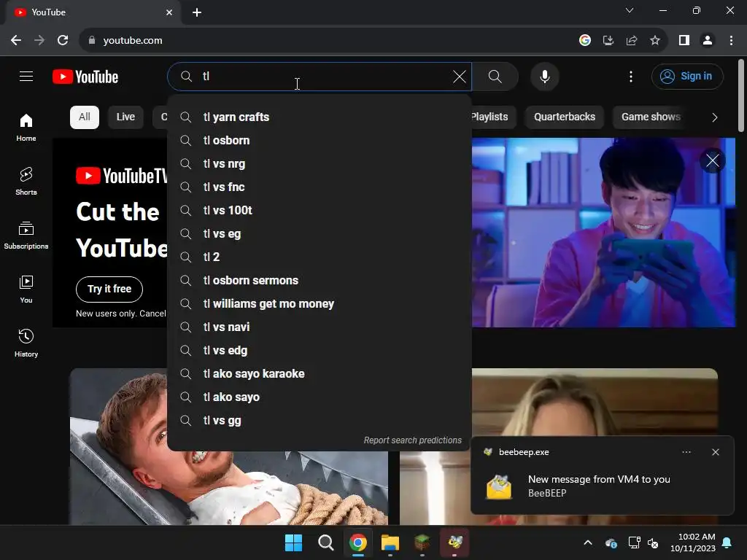Viewport: 747px width, 560px height.
Task: Choose suggestion tl williams get mo money
Action: point(320,304)
